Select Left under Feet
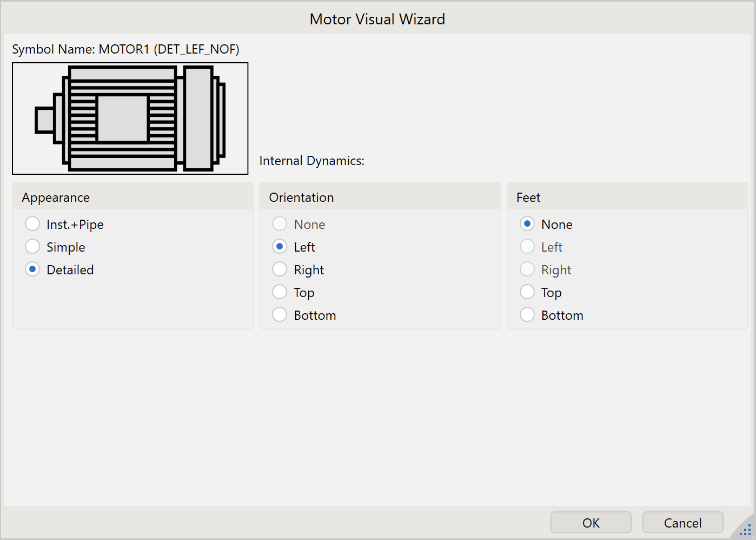This screenshot has height=540, width=756. click(x=527, y=247)
